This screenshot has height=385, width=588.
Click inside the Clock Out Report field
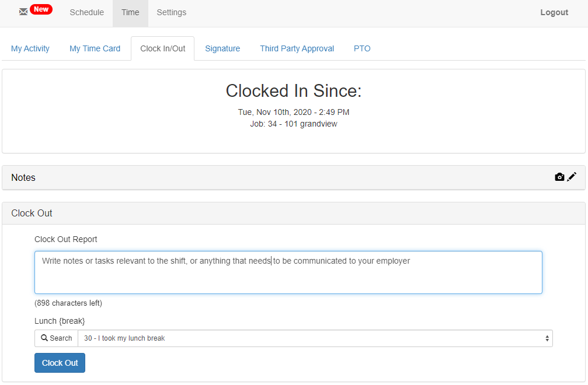coord(288,272)
